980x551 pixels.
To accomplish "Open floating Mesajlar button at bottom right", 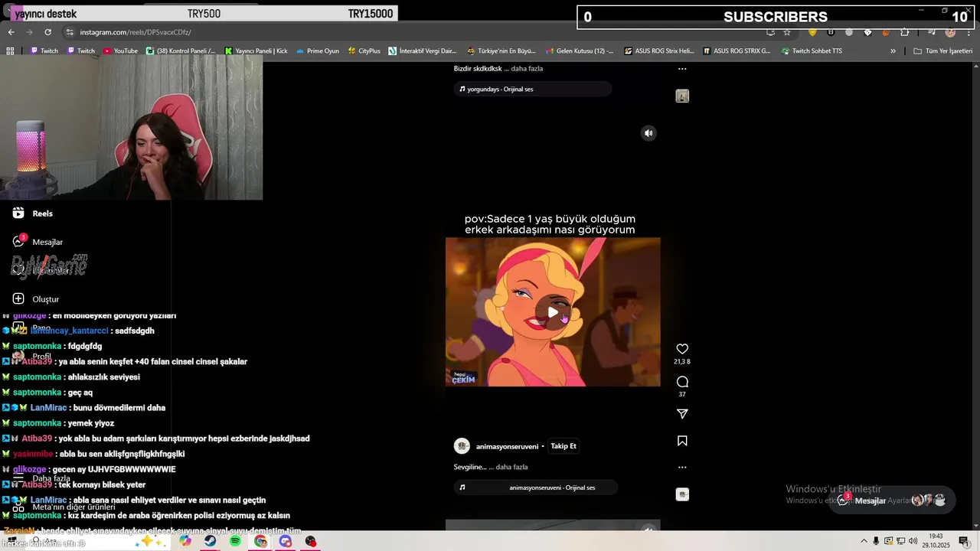I will 892,500.
